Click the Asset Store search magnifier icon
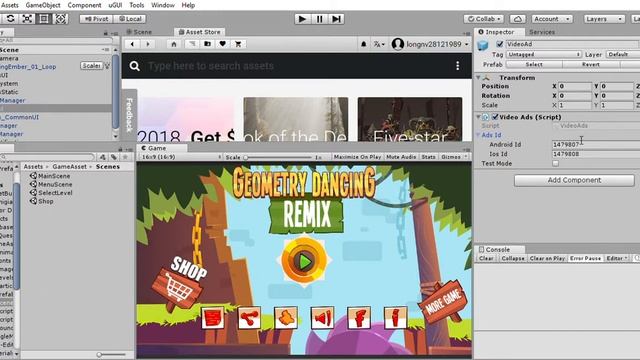Screen dimensions: 640x360 coord(135,66)
